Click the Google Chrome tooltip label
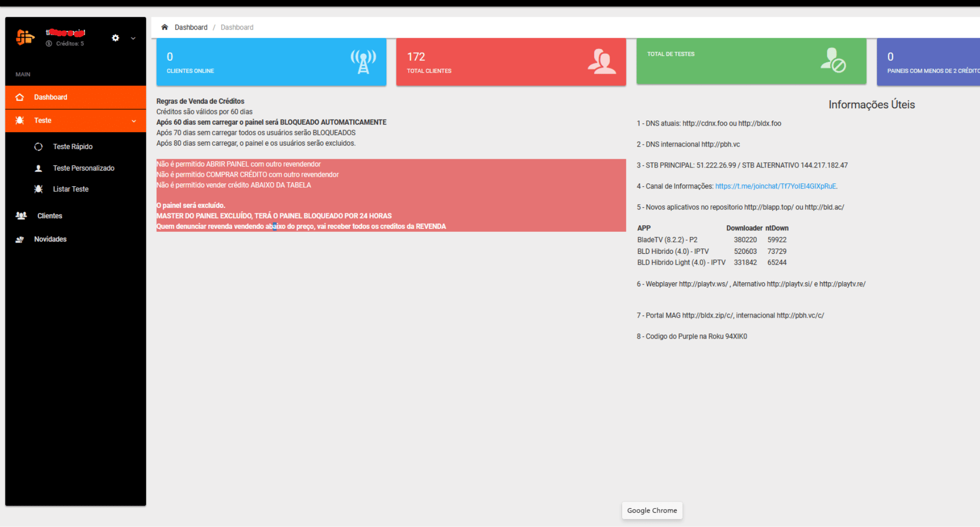Screen dimensions: 980x527 pyautogui.click(x=652, y=510)
